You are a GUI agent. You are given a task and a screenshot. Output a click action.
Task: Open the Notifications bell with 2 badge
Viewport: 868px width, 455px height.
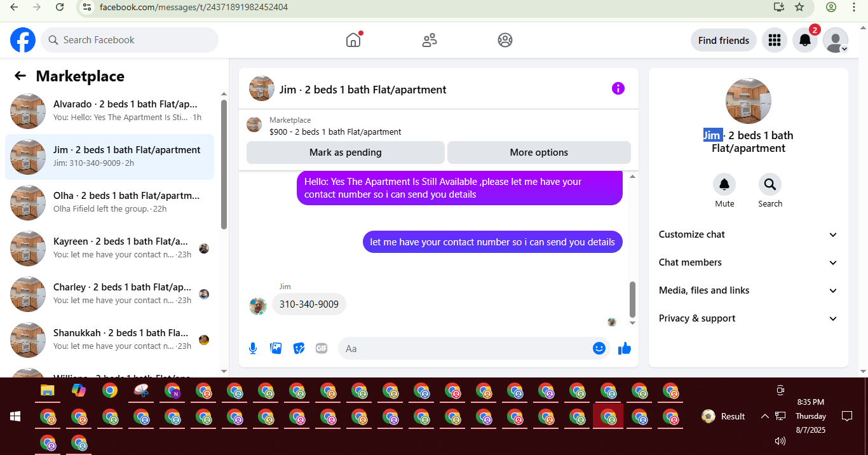(x=805, y=40)
